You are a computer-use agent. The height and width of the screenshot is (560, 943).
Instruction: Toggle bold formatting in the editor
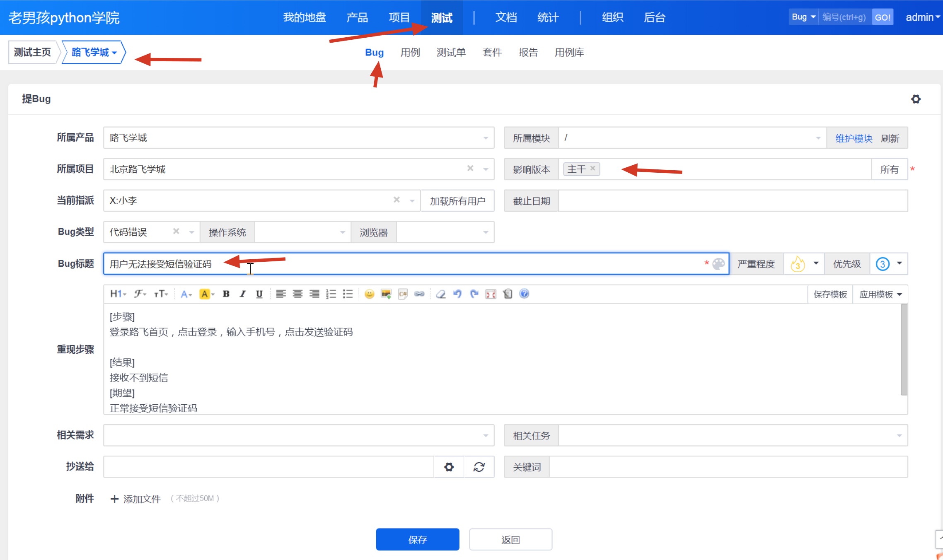[226, 294]
